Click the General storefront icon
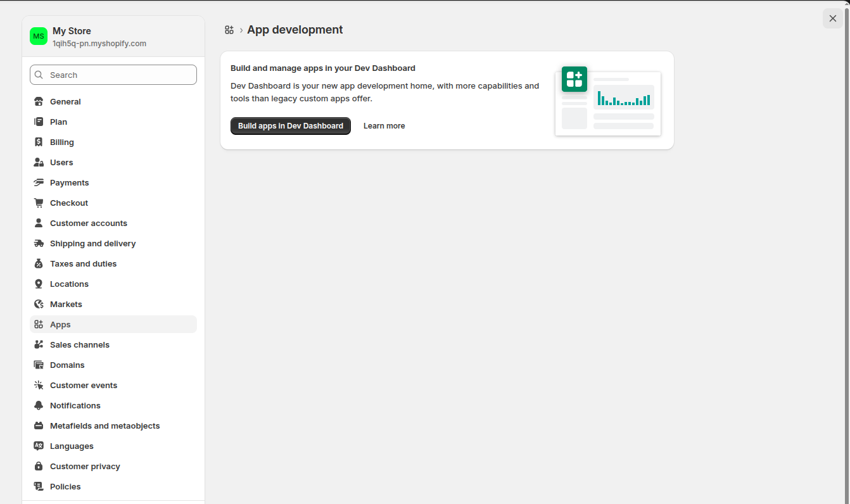This screenshot has width=850, height=504. 39,101
